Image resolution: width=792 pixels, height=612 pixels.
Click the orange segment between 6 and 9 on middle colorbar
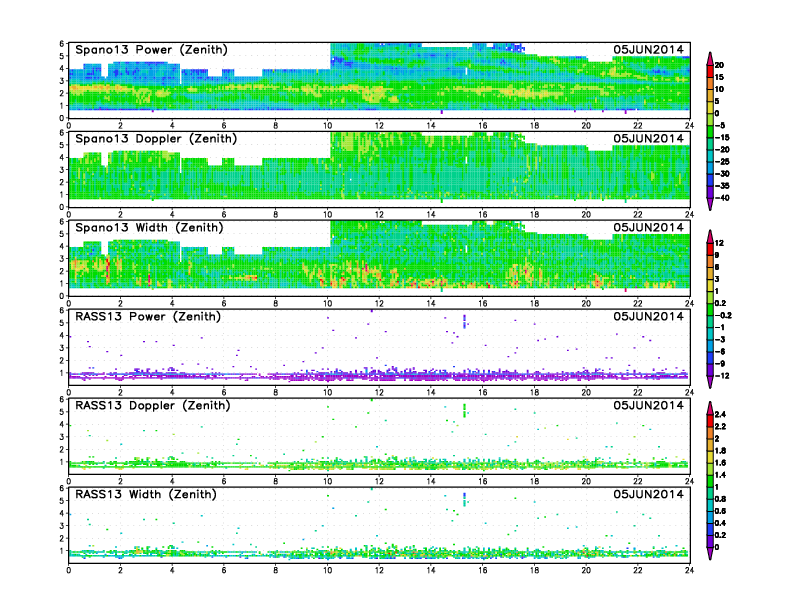tap(710, 261)
